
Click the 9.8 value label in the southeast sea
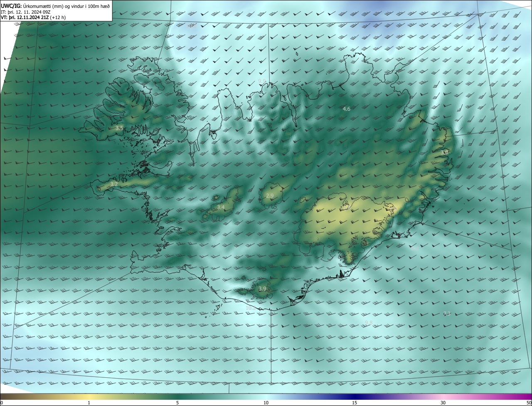tap(369, 323)
